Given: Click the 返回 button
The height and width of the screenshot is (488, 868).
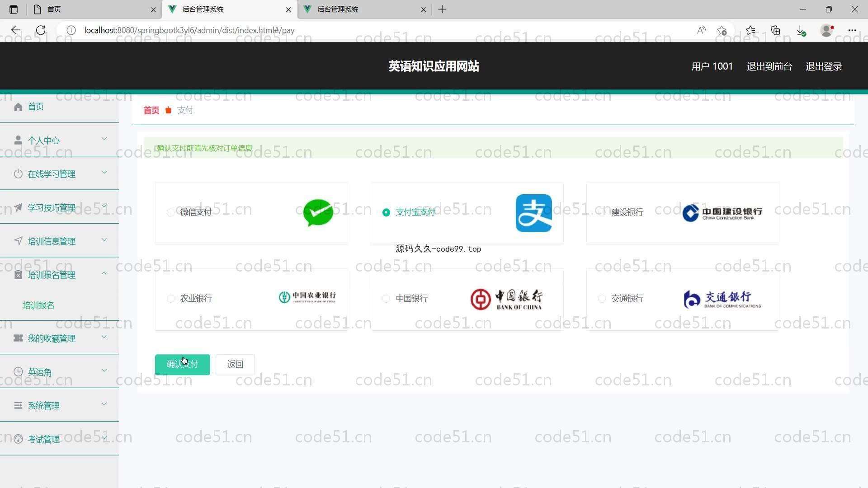Looking at the screenshot, I should pyautogui.click(x=235, y=364).
